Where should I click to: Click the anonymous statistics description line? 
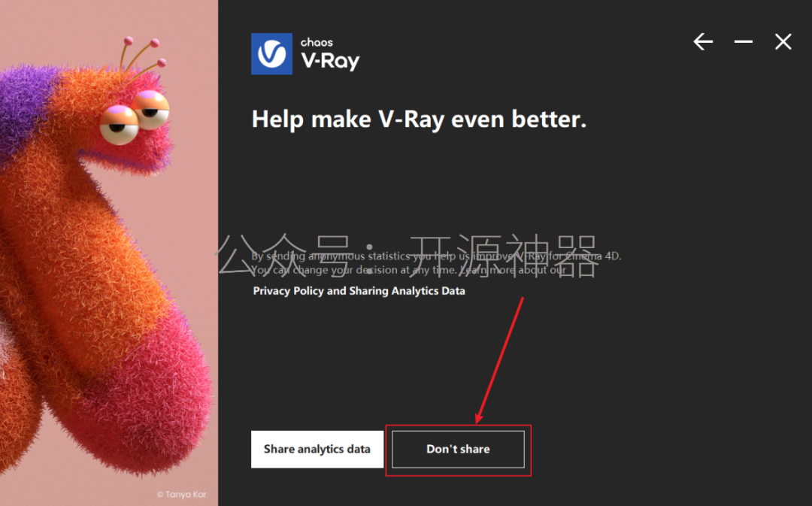(x=437, y=256)
